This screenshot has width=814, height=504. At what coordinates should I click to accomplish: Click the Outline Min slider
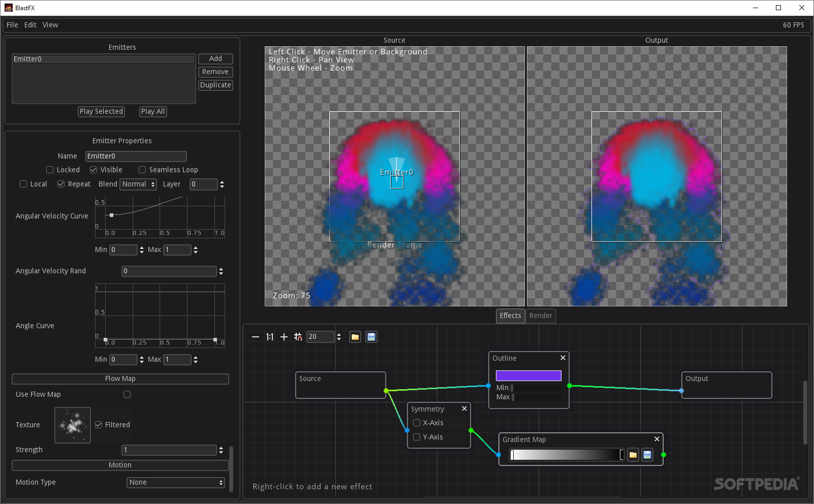pos(536,388)
